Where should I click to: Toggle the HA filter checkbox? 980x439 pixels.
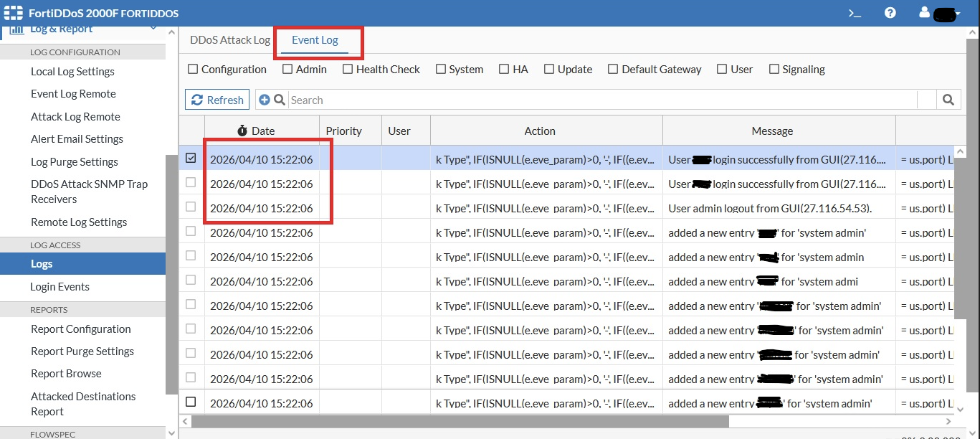point(504,69)
